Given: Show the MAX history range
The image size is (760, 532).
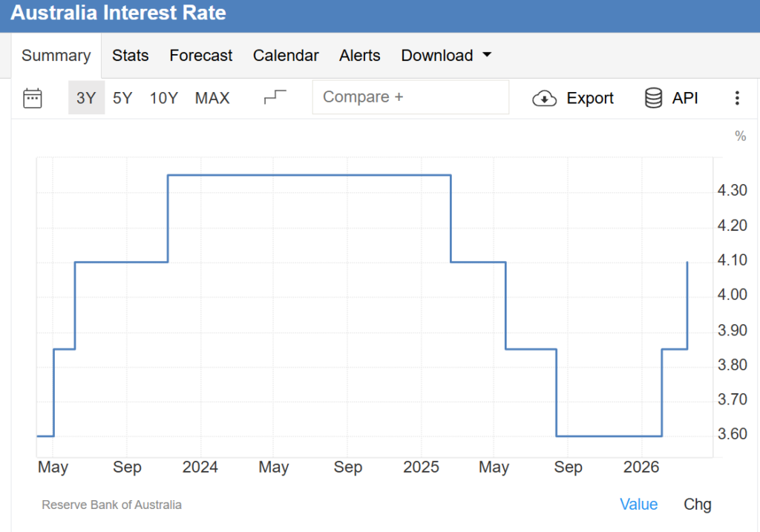Looking at the screenshot, I should pos(212,98).
